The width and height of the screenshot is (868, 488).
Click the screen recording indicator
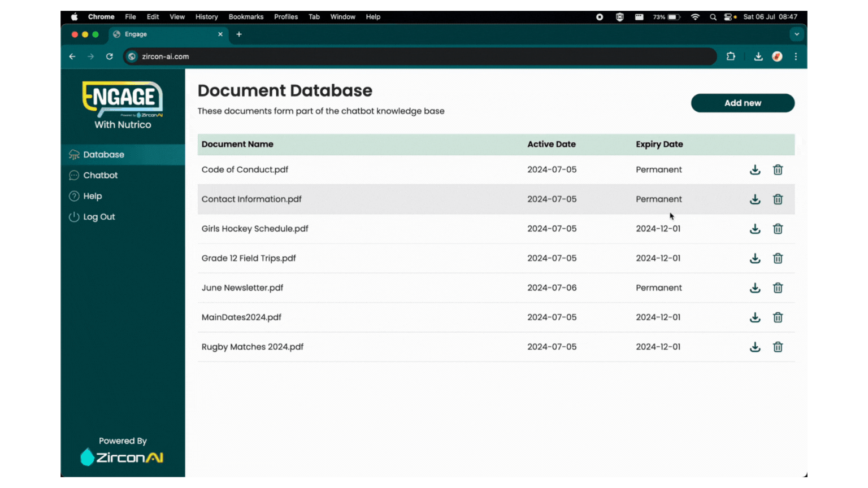(600, 17)
